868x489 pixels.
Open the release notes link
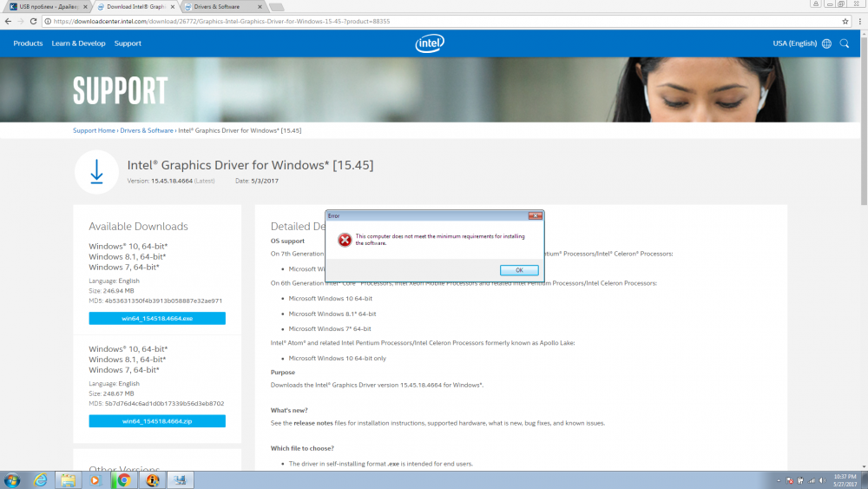313,423
